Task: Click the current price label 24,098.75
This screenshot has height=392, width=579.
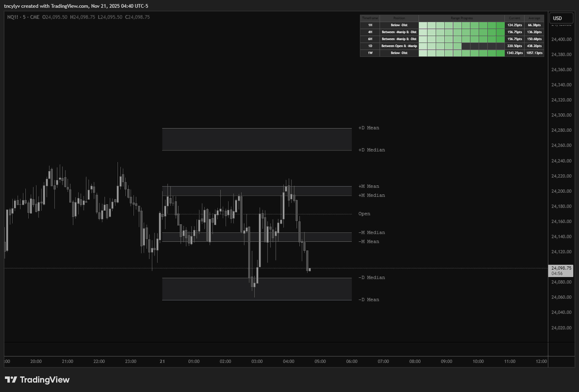Action: (x=561, y=268)
